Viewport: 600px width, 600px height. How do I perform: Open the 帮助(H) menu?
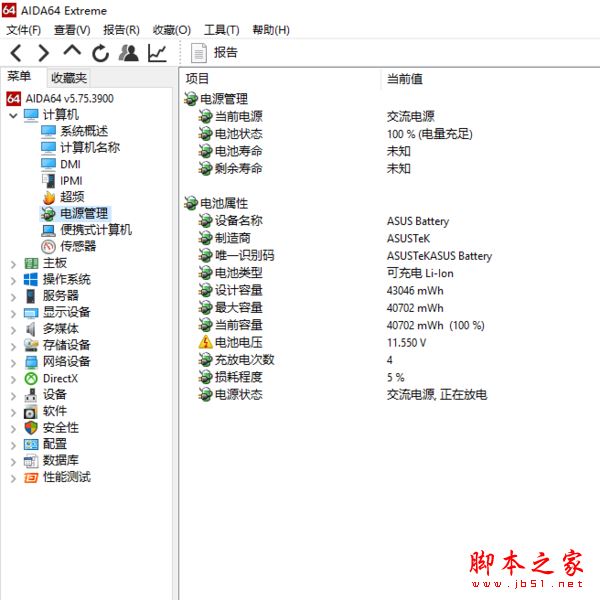click(x=271, y=30)
